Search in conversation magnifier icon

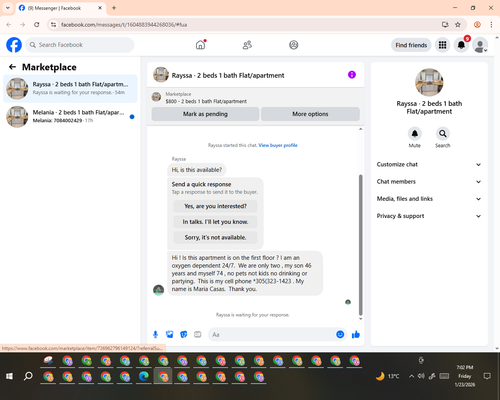coord(443,134)
